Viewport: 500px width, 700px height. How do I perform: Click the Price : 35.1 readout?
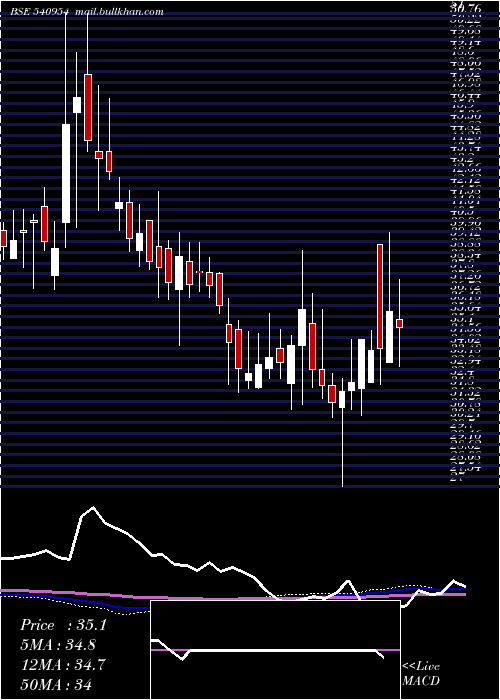(63, 625)
